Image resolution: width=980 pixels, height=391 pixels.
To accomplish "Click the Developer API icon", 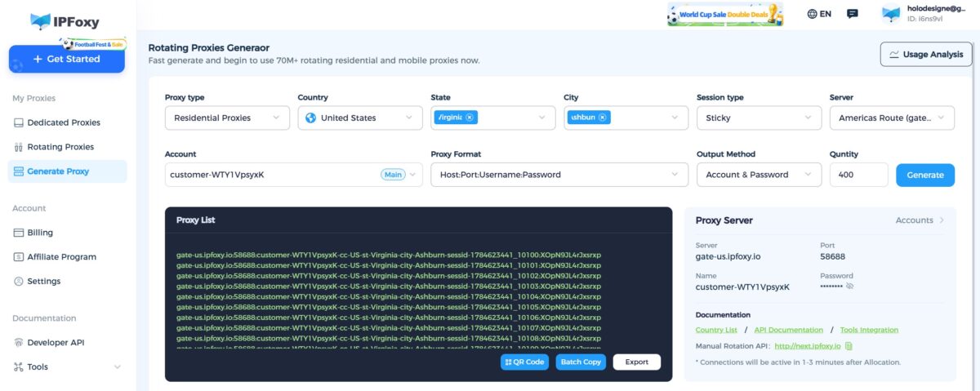I will point(20,343).
